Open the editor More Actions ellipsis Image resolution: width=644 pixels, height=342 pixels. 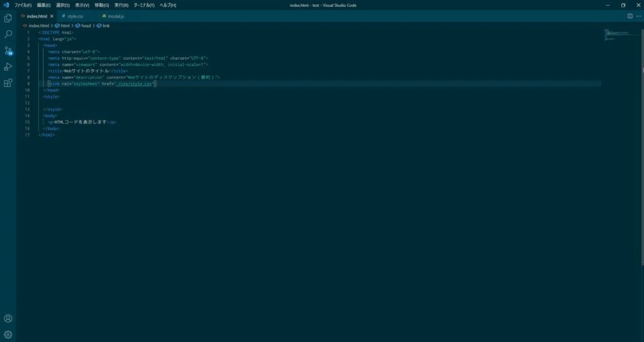click(638, 16)
